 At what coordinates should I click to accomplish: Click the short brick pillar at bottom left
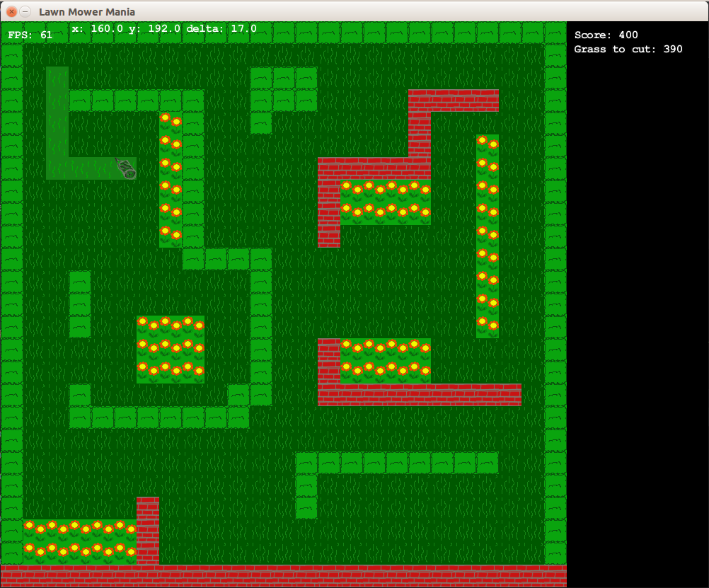point(148,530)
